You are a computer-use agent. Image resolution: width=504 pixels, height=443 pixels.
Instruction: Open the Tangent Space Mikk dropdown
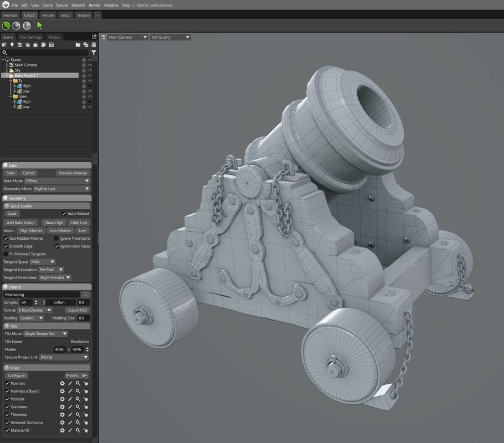point(43,262)
